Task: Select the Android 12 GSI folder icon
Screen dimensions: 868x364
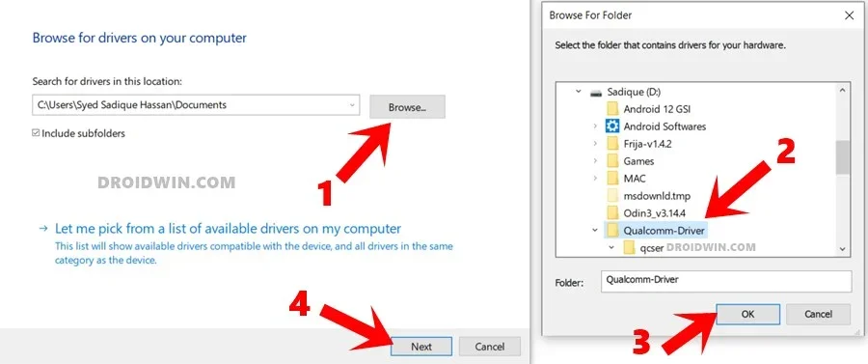Action: click(x=612, y=109)
